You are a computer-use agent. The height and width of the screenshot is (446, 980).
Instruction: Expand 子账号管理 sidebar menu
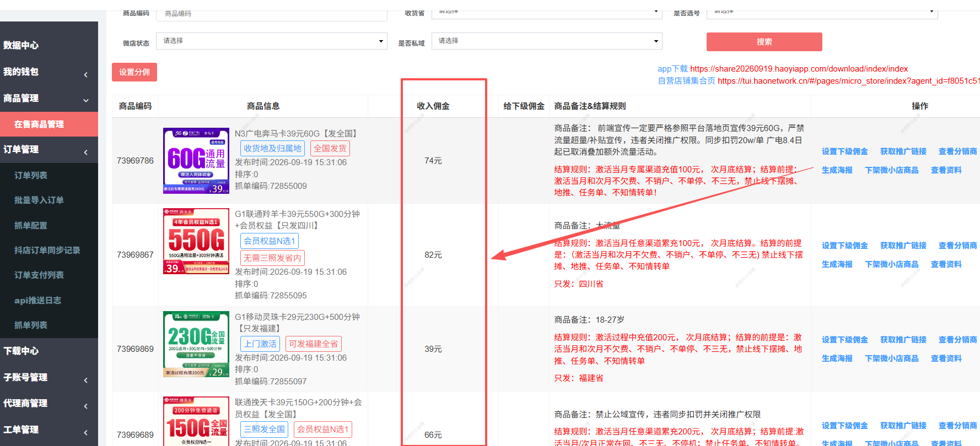[x=49, y=377]
